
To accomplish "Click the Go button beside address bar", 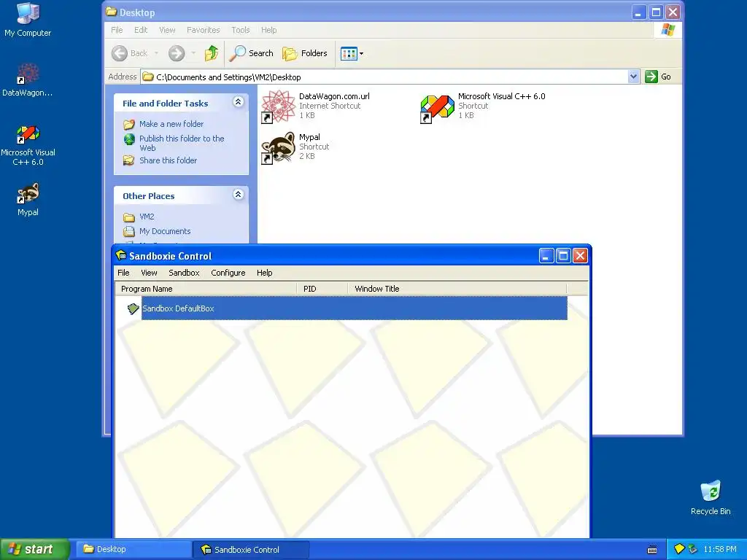I will pos(658,77).
